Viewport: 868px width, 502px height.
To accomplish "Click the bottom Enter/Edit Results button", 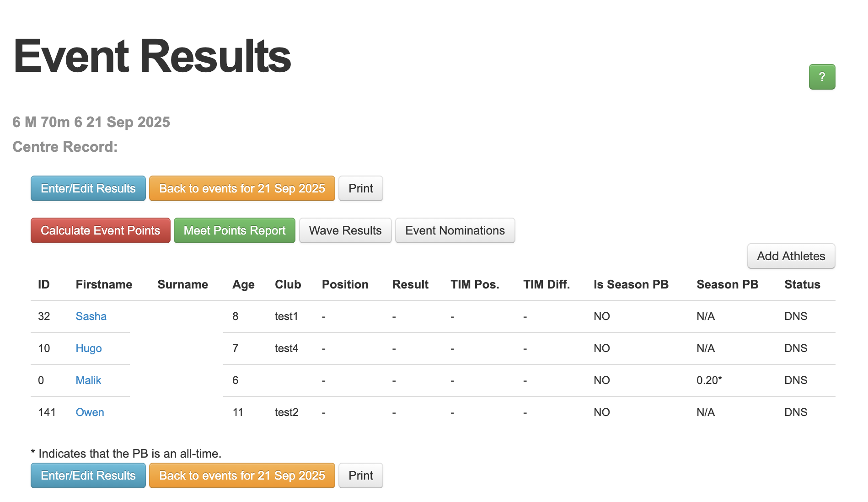I will 88,475.
